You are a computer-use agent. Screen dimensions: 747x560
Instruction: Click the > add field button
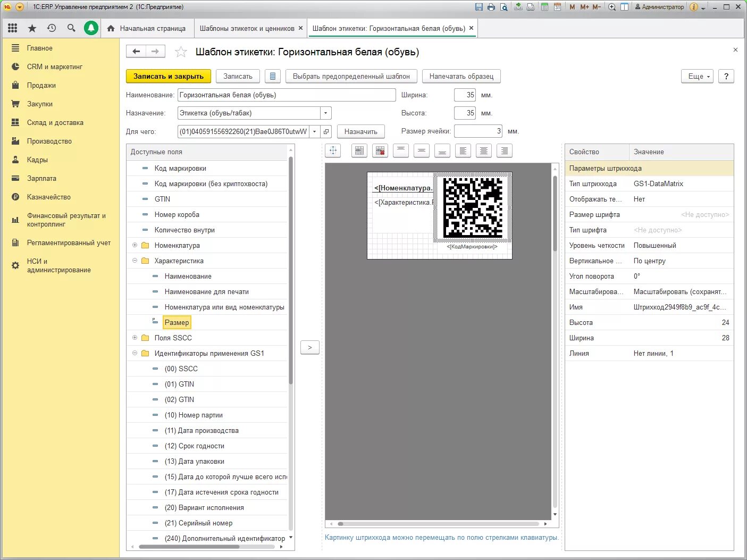click(x=310, y=347)
